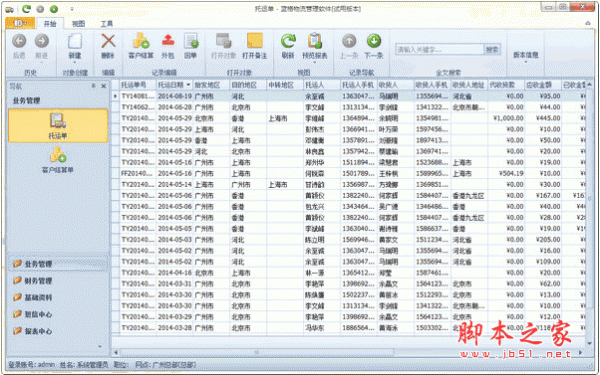Click the 登录账号: admin status bar text

coord(32,365)
